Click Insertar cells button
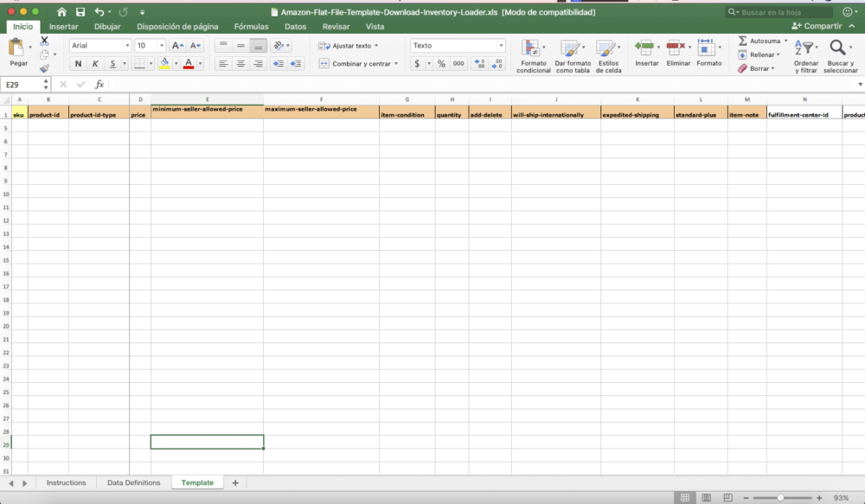 point(646,53)
